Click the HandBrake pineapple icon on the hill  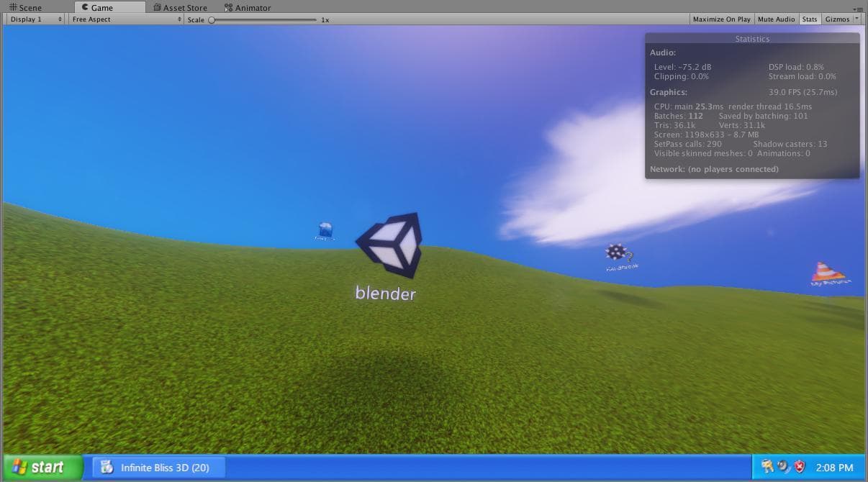point(618,254)
